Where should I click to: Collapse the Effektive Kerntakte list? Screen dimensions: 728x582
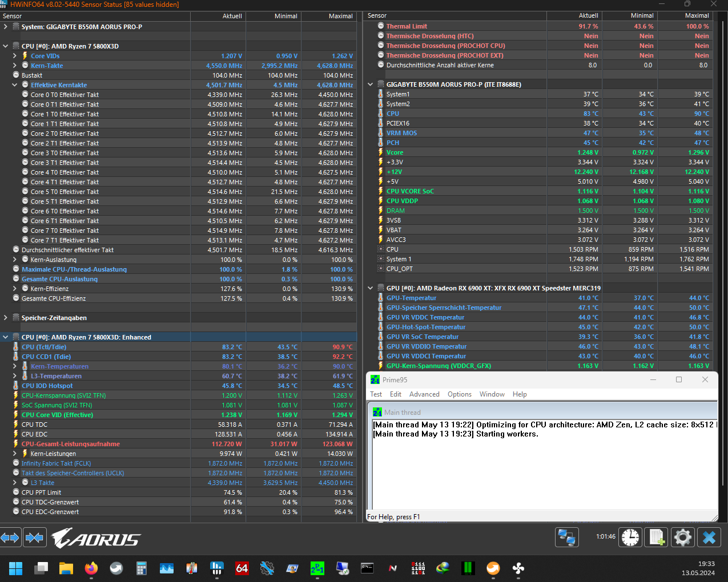tap(15, 85)
